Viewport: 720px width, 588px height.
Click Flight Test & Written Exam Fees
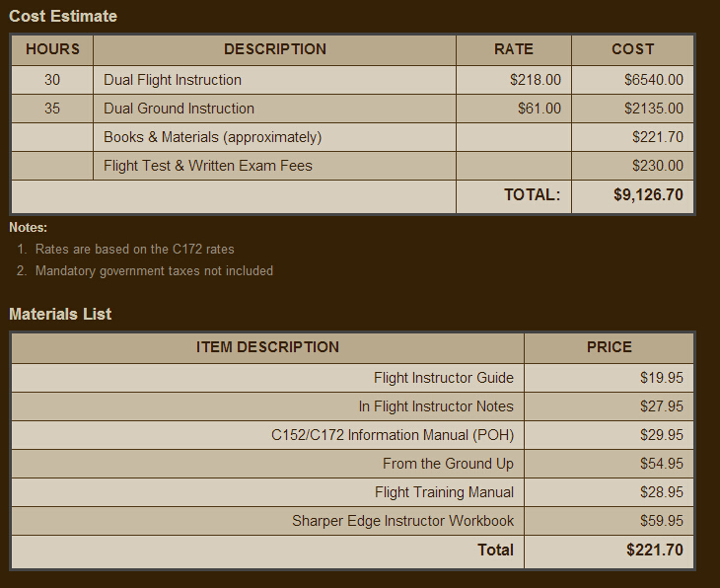click(208, 166)
